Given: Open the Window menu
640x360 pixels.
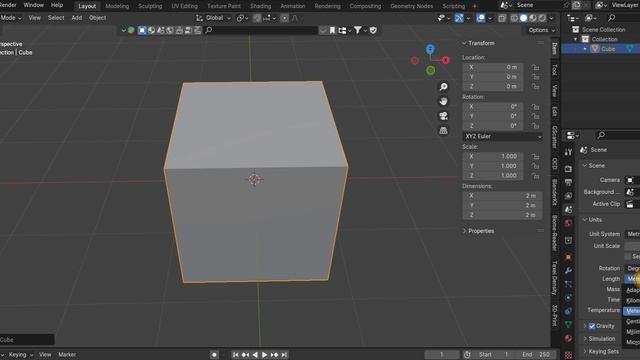Looking at the screenshot, I should coord(33,5).
